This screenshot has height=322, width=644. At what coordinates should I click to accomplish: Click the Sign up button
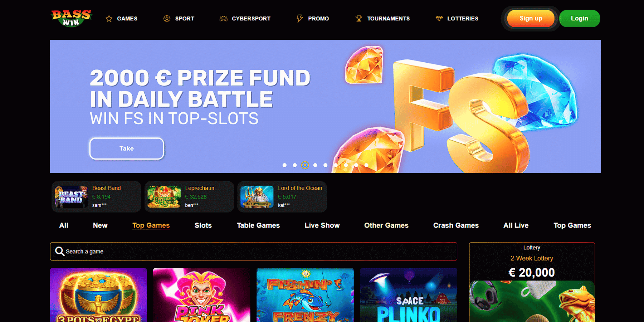coord(531,18)
